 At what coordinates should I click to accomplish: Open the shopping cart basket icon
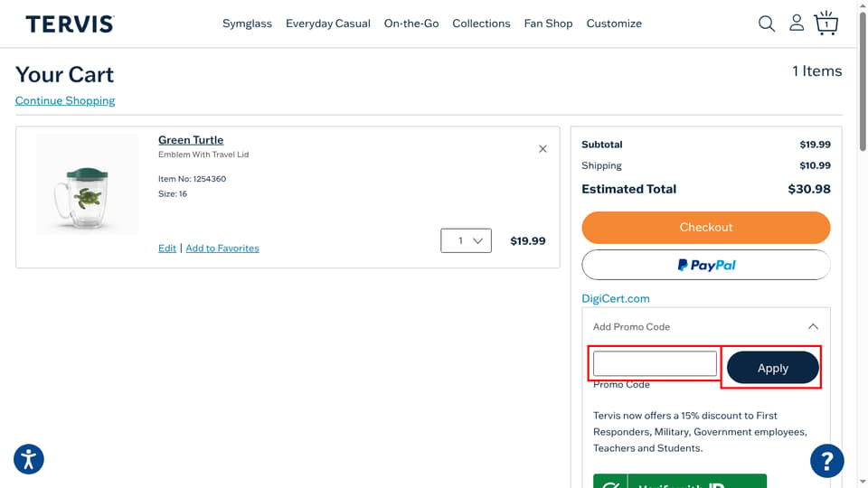pos(826,23)
